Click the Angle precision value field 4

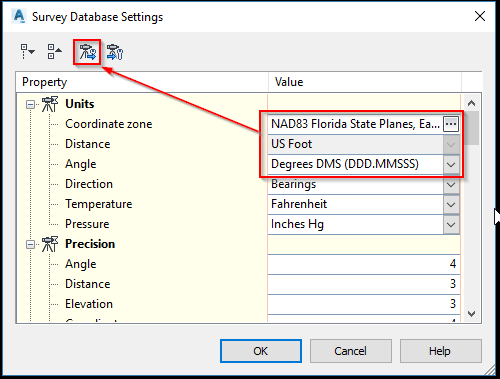pos(364,264)
